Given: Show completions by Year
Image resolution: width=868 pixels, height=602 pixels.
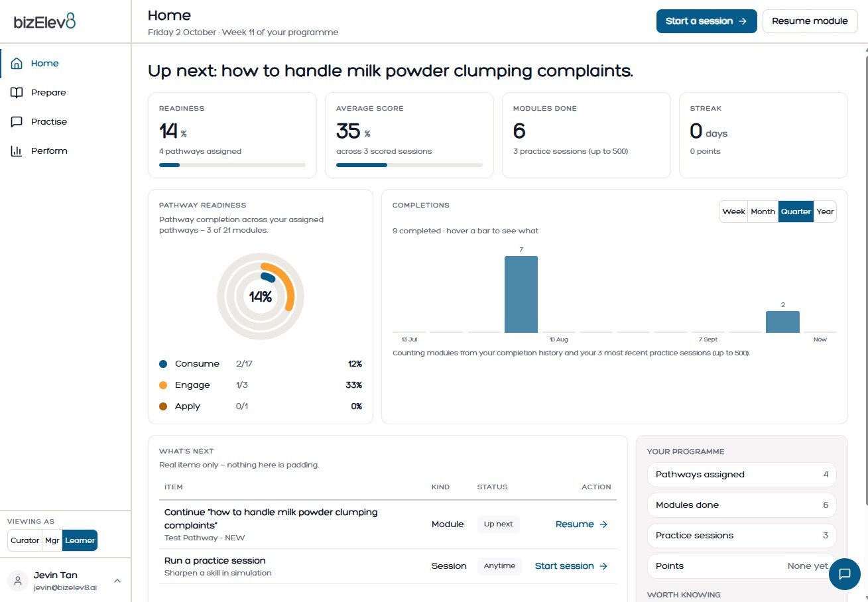Looking at the screenshot, I should (825, 211).
